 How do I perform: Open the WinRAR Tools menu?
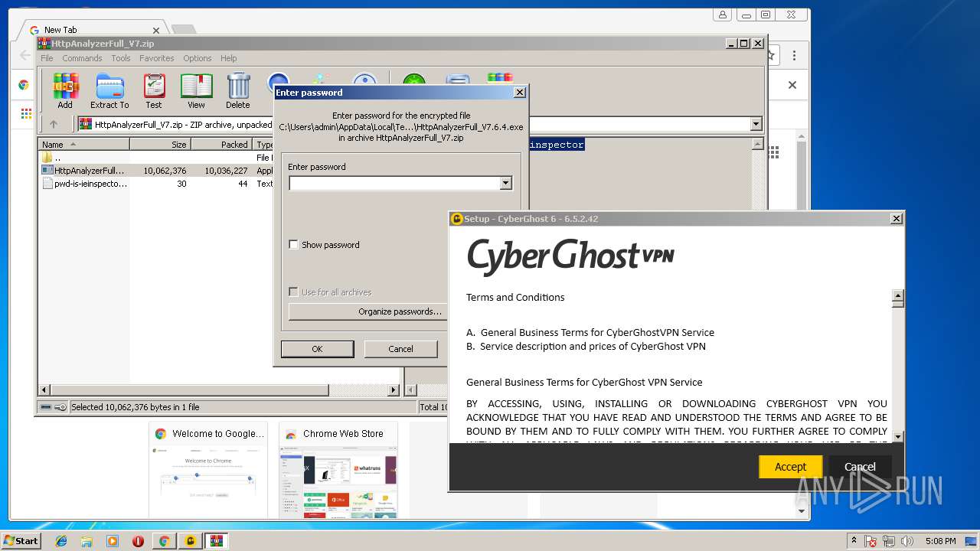[x=121, y=58]
